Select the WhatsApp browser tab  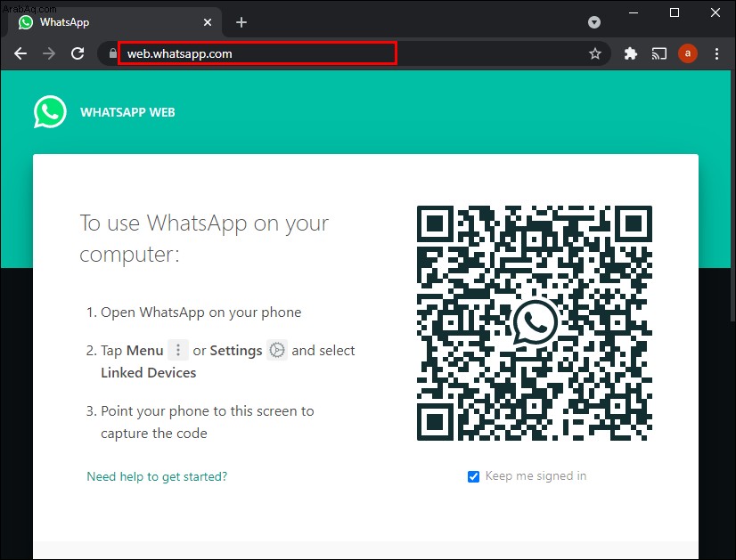click(111, 22)
